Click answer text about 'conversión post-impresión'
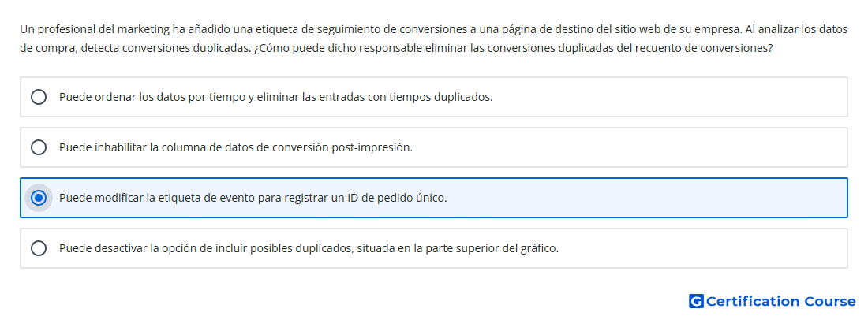 pyautogui.click(x=236, y=147)
